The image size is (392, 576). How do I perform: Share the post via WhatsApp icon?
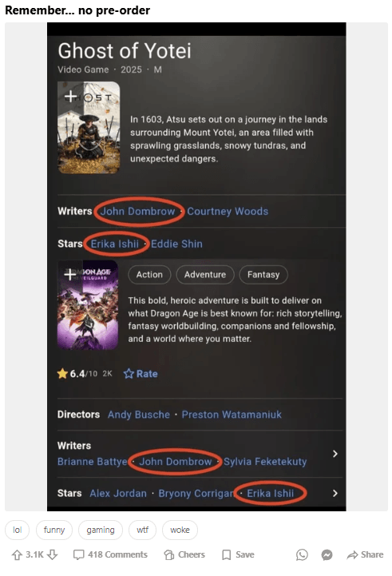coord(302,554)
